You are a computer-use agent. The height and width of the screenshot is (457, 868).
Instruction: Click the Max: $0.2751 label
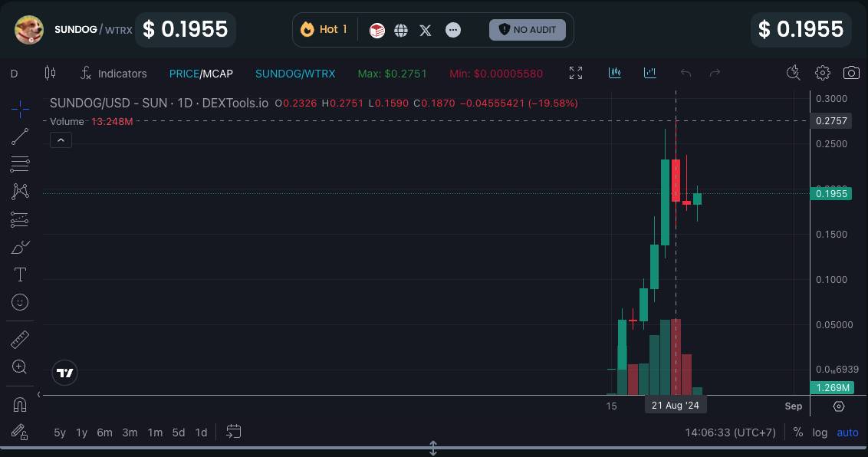[x=392, y=74]
